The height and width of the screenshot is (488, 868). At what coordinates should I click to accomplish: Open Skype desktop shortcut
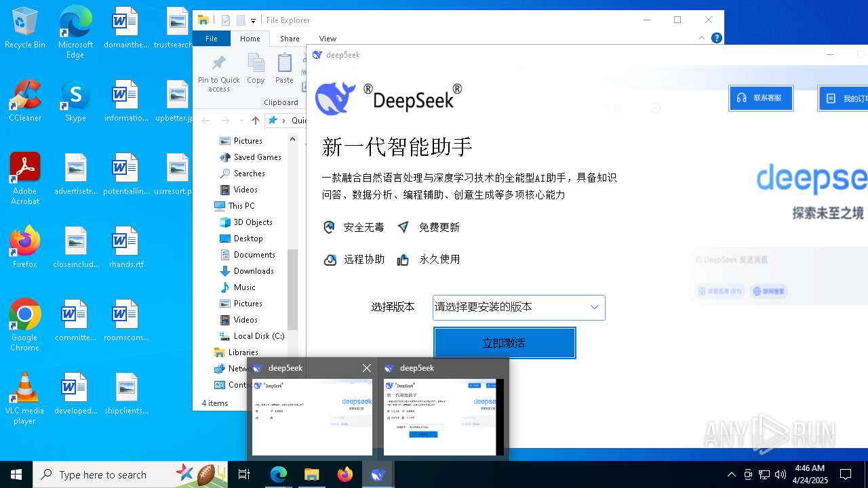[x=75, y=102]
